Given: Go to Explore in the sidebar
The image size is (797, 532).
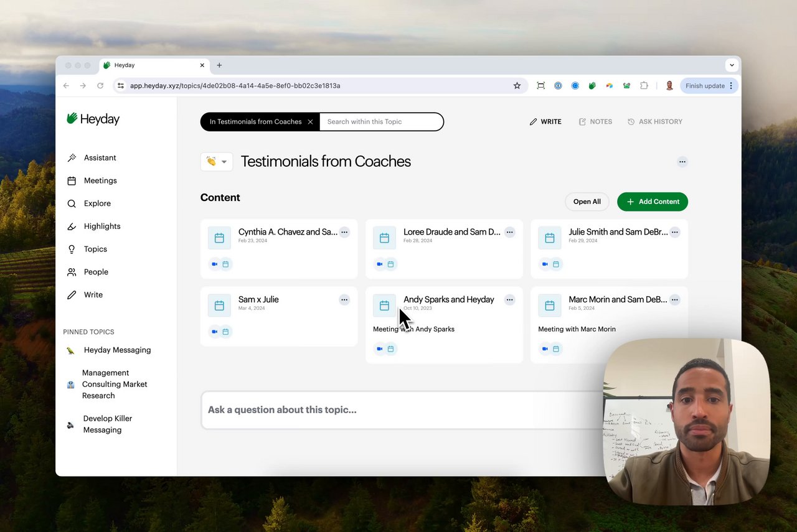Looking at the screenshot, I should [x=89, y=203].
